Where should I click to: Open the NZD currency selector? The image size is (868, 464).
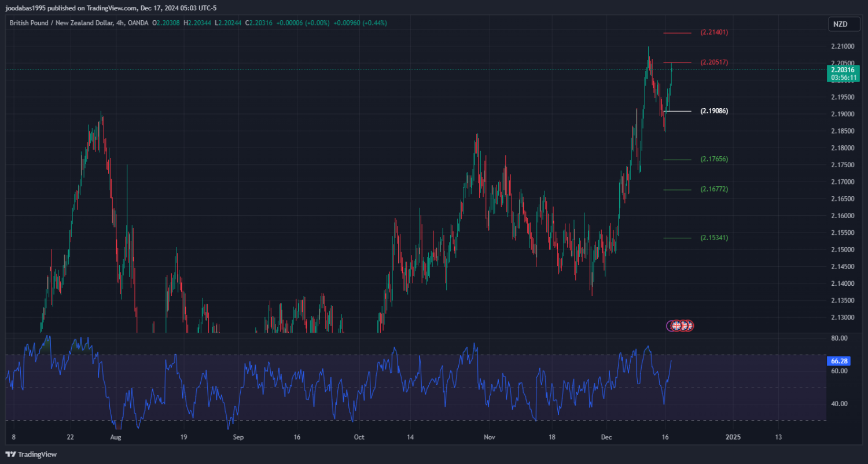coord(840,24)
